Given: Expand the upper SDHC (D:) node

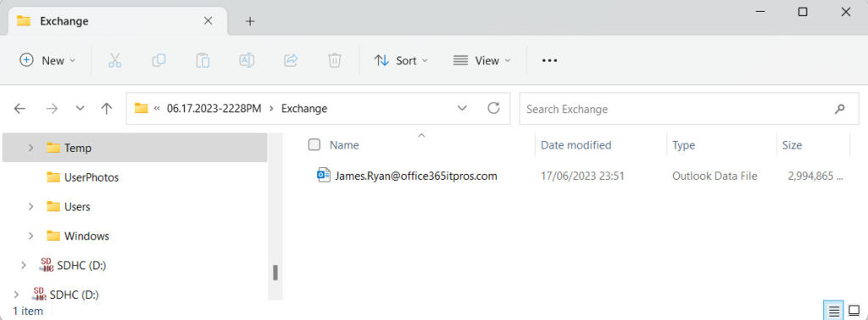Looking at the screenshot, I should coord(23,265).
